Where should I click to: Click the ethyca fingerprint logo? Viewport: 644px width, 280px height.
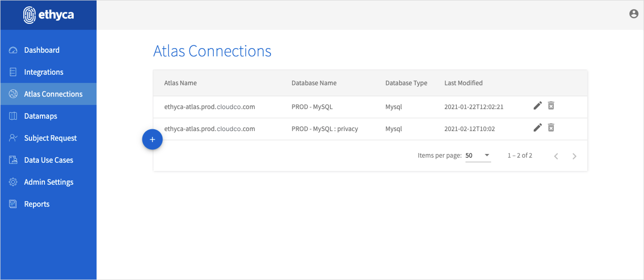(x=30, y=15)
